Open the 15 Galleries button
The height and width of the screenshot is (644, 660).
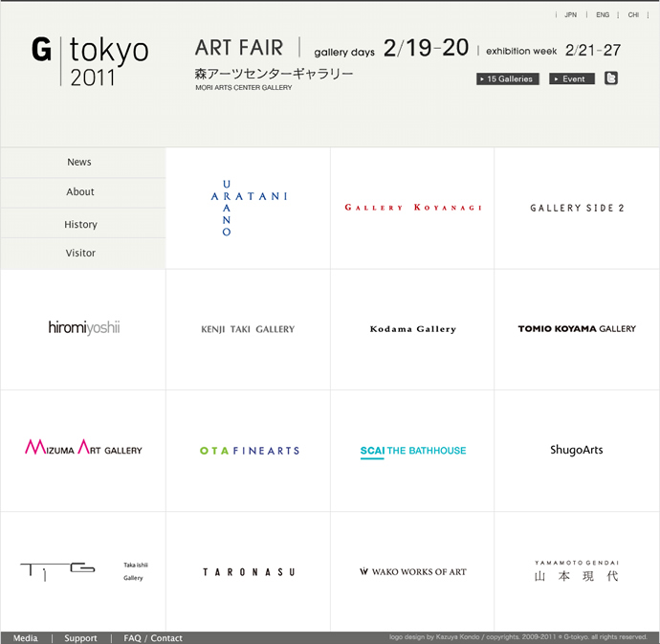(508, 78)
